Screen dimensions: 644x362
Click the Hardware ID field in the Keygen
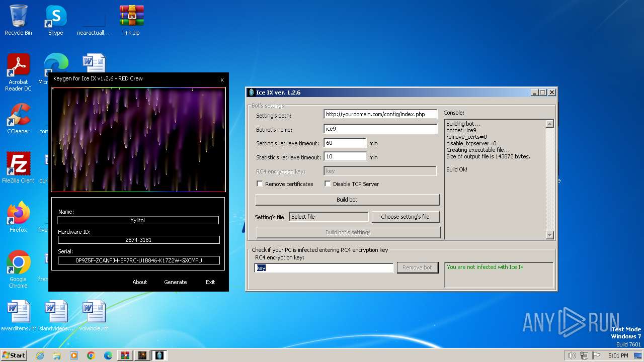coord(138,240)
